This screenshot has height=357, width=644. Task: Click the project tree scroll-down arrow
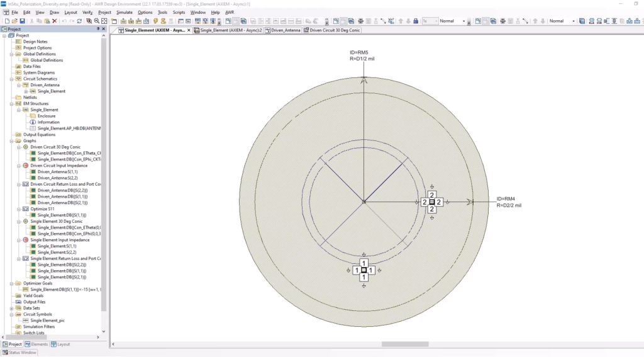[x=104, y=331]
